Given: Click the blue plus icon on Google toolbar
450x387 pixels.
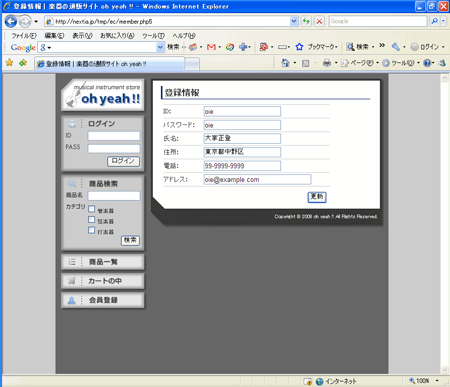Looking at the screenshot, I should (243, 47).
